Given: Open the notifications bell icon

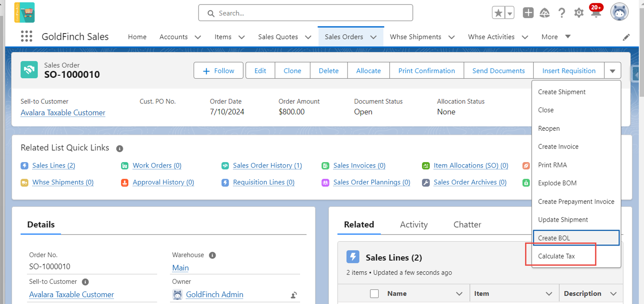Looking at the screenshot, I should pyautogui.click(x=595, y=13).
